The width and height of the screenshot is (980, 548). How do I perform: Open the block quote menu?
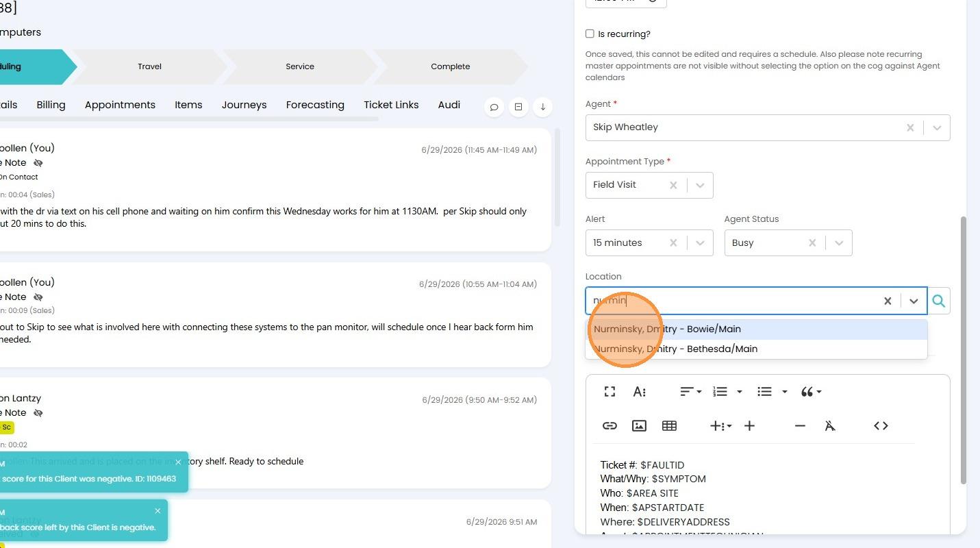click(x=811, y=392)
